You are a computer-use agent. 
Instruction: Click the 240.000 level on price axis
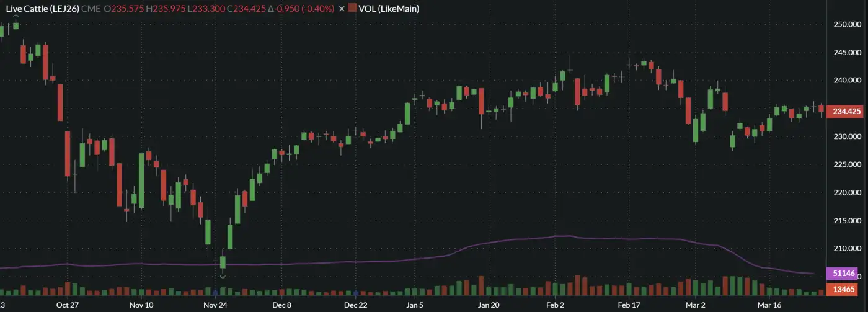848,81
